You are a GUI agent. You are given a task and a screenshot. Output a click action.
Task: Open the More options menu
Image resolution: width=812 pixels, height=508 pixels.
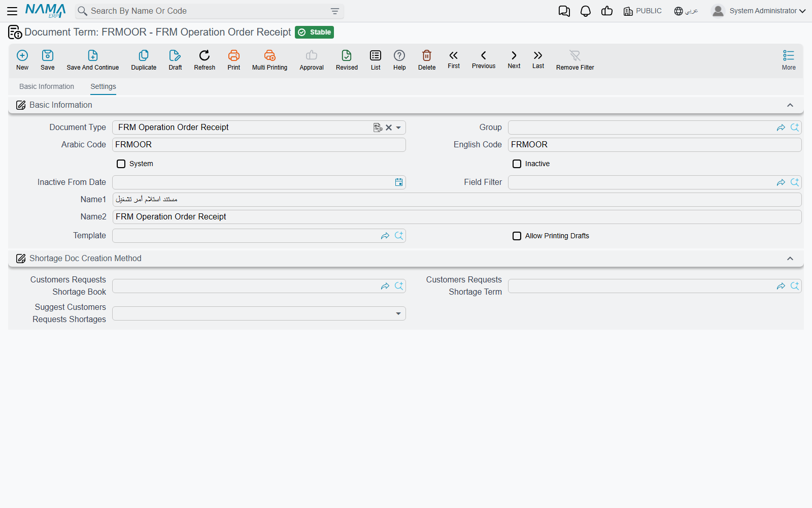[789, 59]
